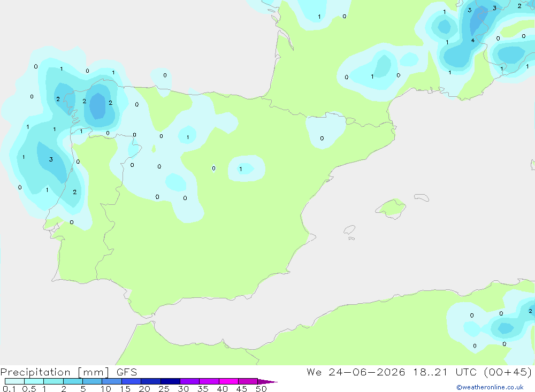Pick the 2–5 mm legend swatch
The height and width of the screenshot is (392, 535).
coord(73,381)
